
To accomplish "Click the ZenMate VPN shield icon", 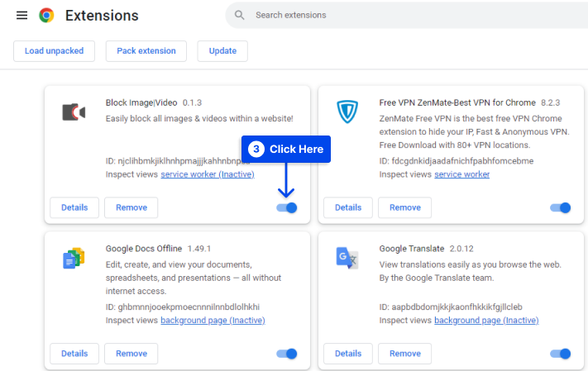I will tap(347, 112).
